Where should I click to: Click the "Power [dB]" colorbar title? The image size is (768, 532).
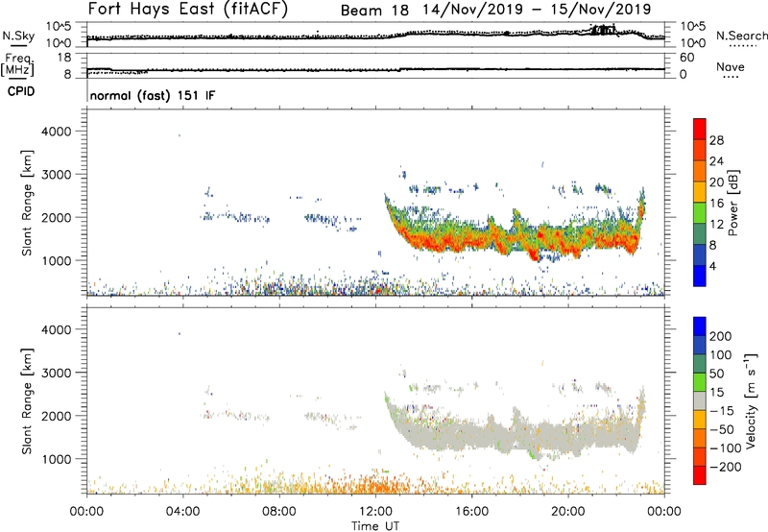[x=733, y=203]
